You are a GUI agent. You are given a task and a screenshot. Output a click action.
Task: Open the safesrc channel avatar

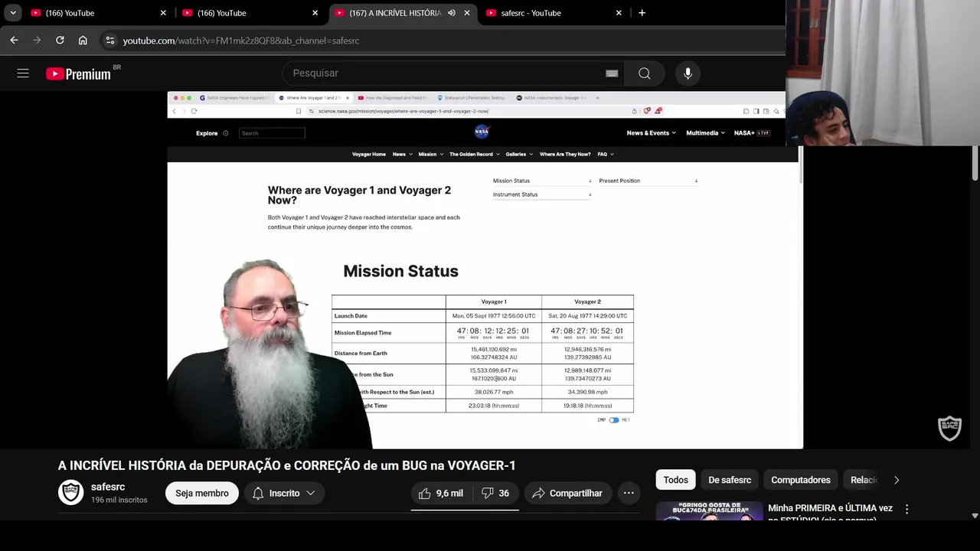(x=71, y=493)
